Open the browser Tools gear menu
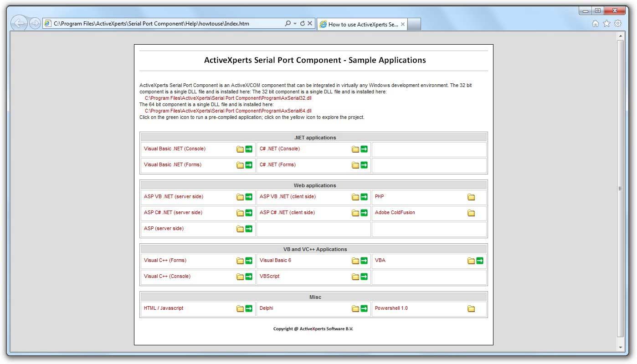This screenshot has width=637, height=364. pos(618,24)
